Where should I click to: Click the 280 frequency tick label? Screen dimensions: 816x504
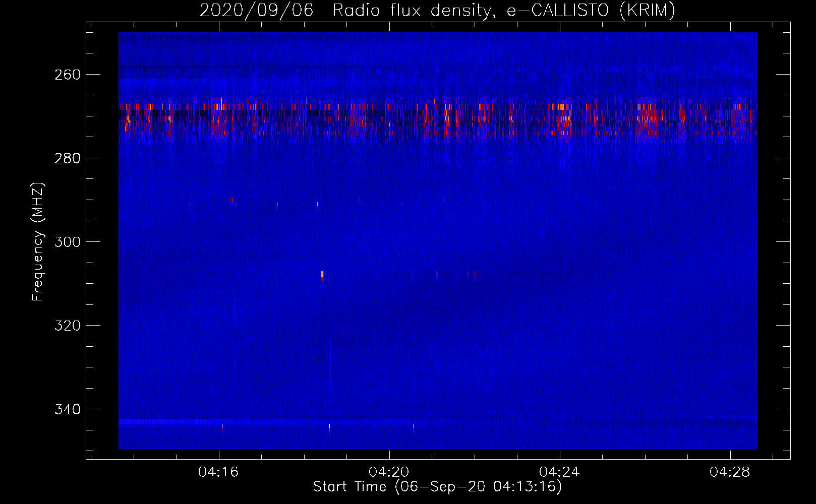67,158
